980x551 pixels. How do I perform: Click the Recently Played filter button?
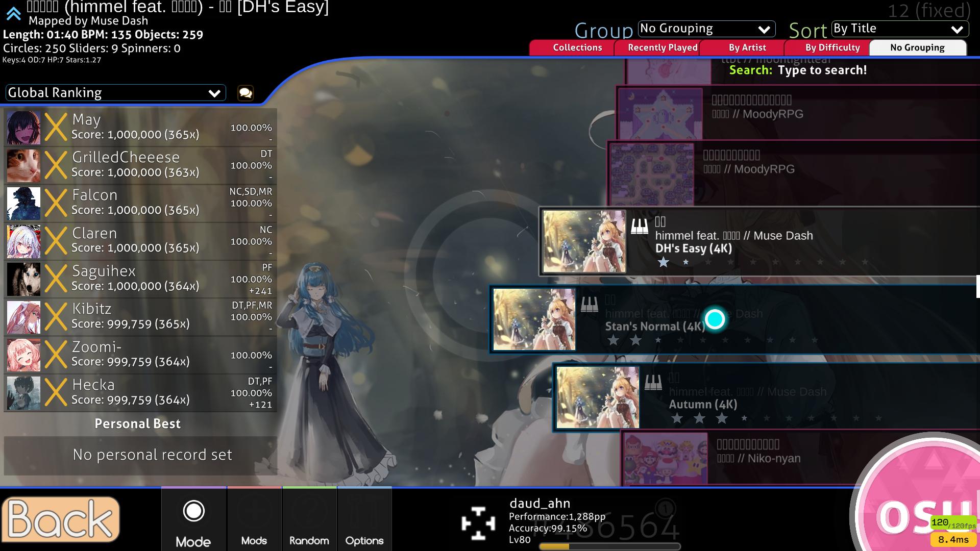(663, 47)
